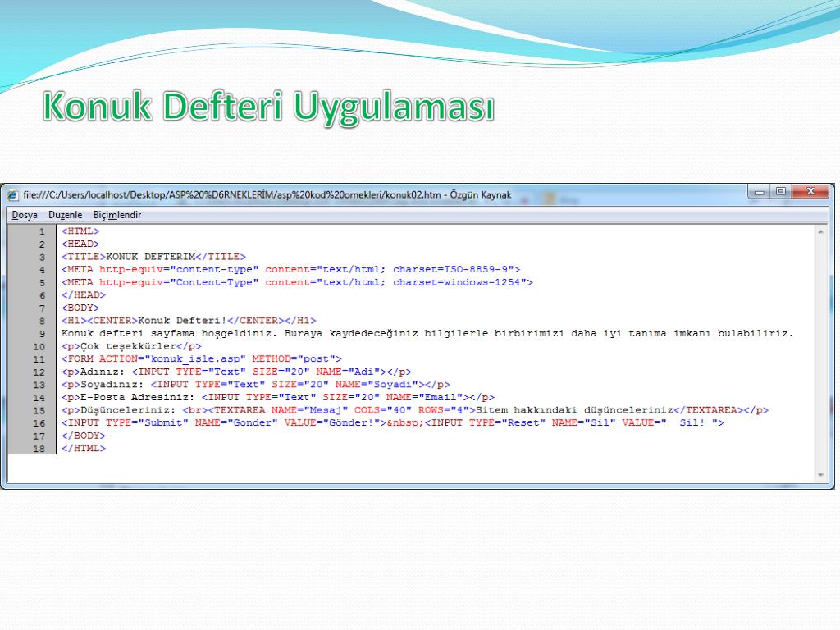Click line number 1 in the gutter
This screenshot has height=630, width=840.
pos(42,231)
